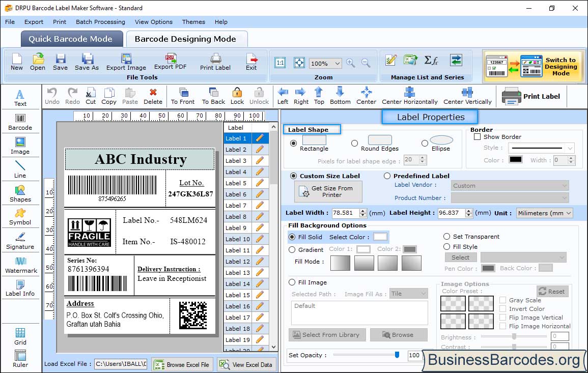Click the border Color black swatch
Viewport: 588px width, 373px height.
516,159
